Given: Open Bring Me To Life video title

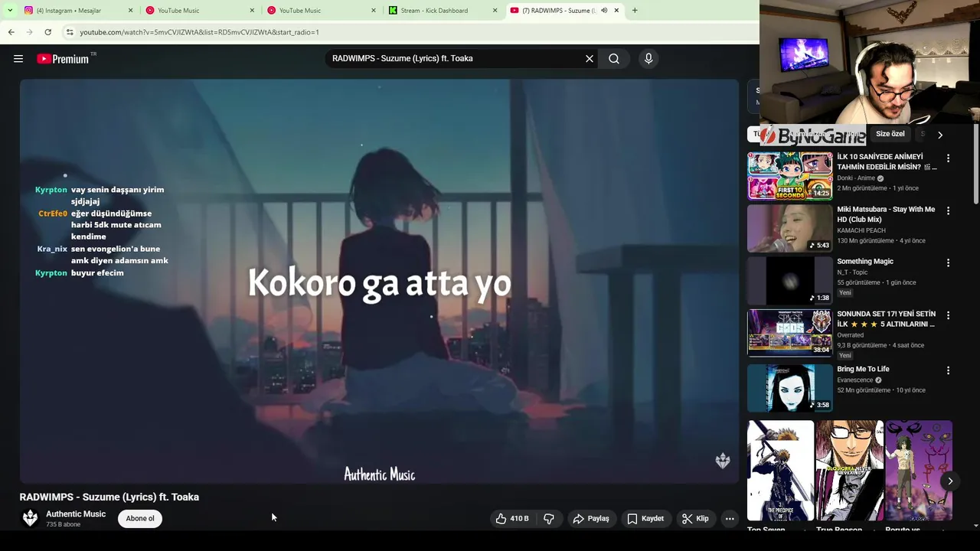Looking at the screenshot, I should (x=863, y=369).
